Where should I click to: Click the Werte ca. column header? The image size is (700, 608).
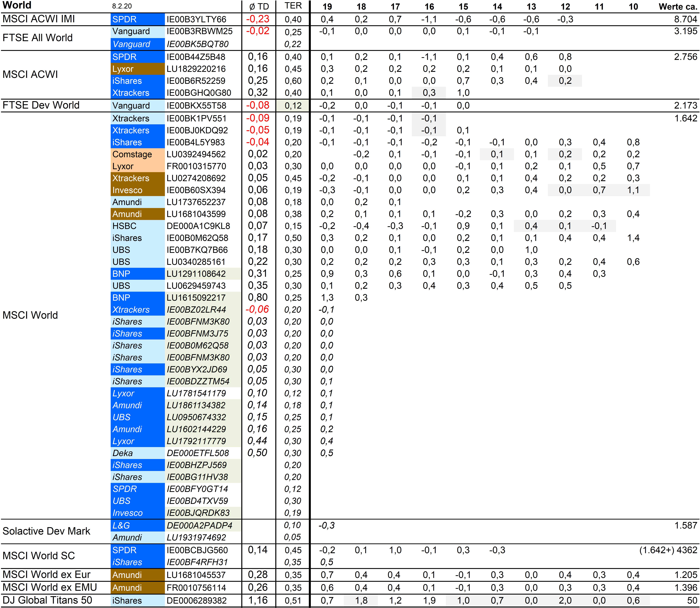[677, 6]
